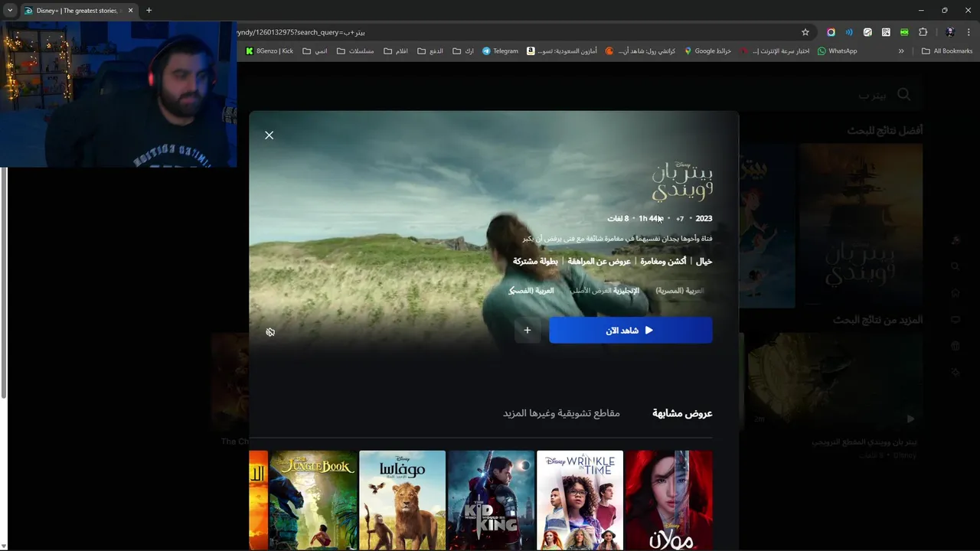Close the Peter Pan & Wendy details popup
The image size is (980, 551).
pos(269,135)
